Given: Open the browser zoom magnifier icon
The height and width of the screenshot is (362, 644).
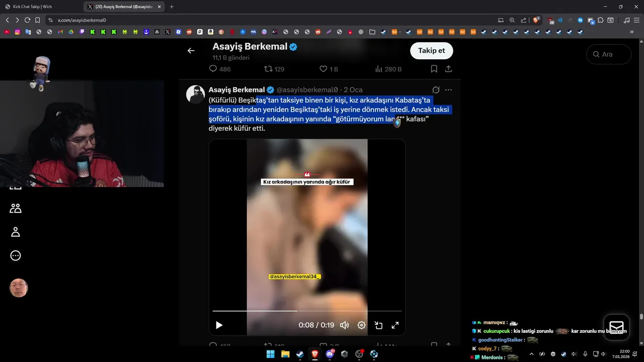Looking at the screenshot, I should (x=512, y=20).
